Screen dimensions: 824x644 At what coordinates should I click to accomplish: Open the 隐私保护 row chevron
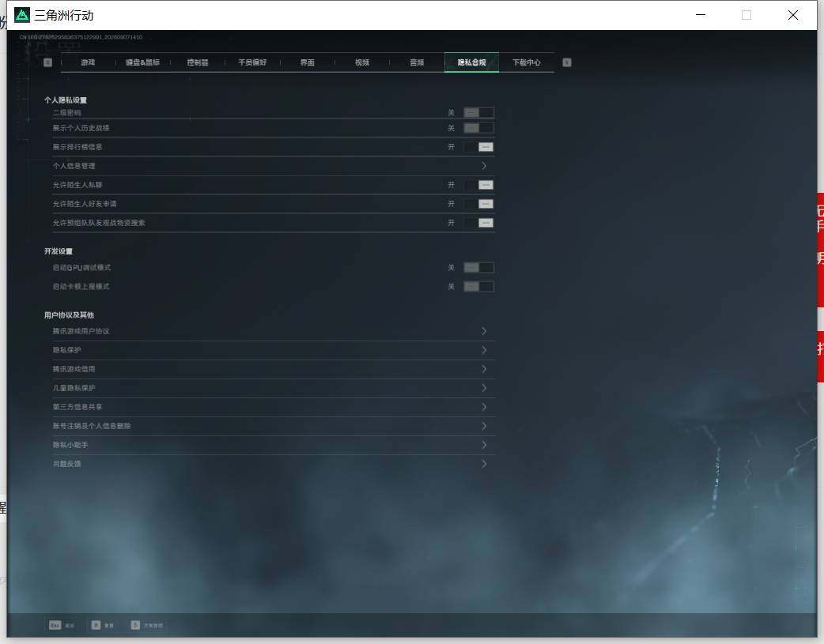(484, 350)
